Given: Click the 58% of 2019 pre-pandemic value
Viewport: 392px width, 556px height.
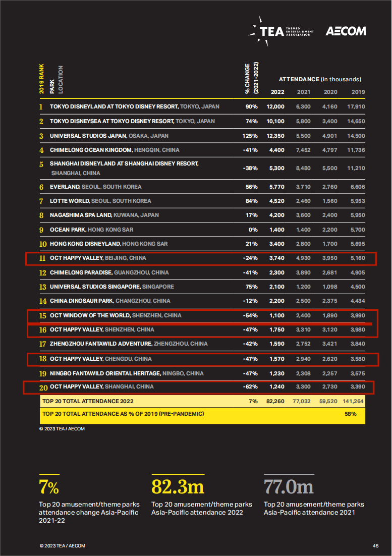Looking at the screenshot, I should pos(351,414).
